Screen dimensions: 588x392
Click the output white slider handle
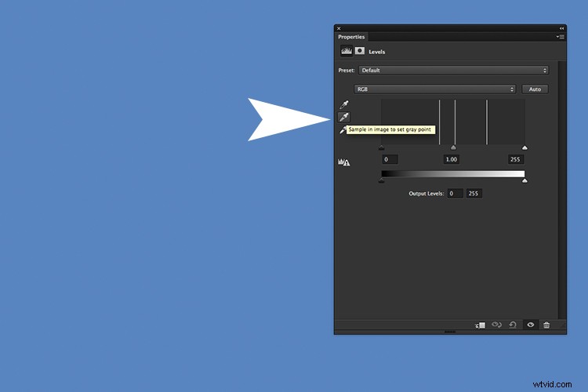[524, 181]
